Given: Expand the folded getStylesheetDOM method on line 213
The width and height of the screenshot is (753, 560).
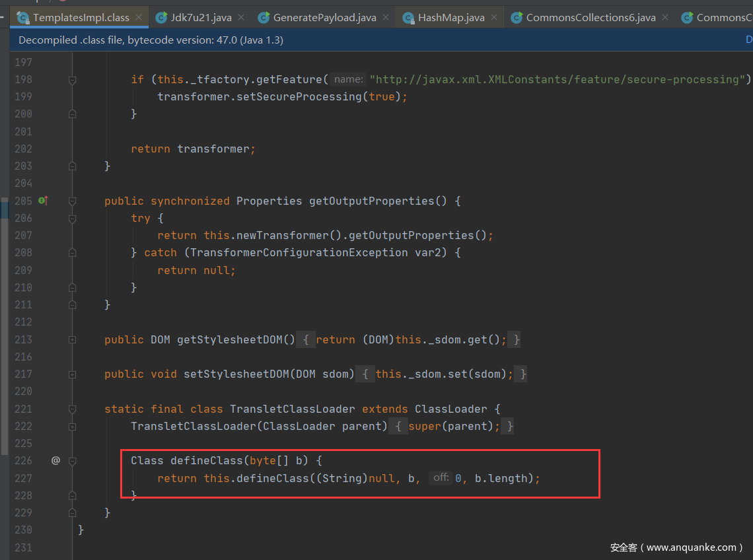Looking at the screenshot, I should (x=72, y=339).
